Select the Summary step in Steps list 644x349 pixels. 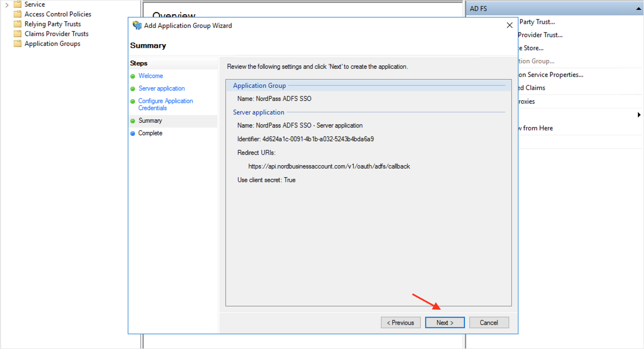point(150,121)
